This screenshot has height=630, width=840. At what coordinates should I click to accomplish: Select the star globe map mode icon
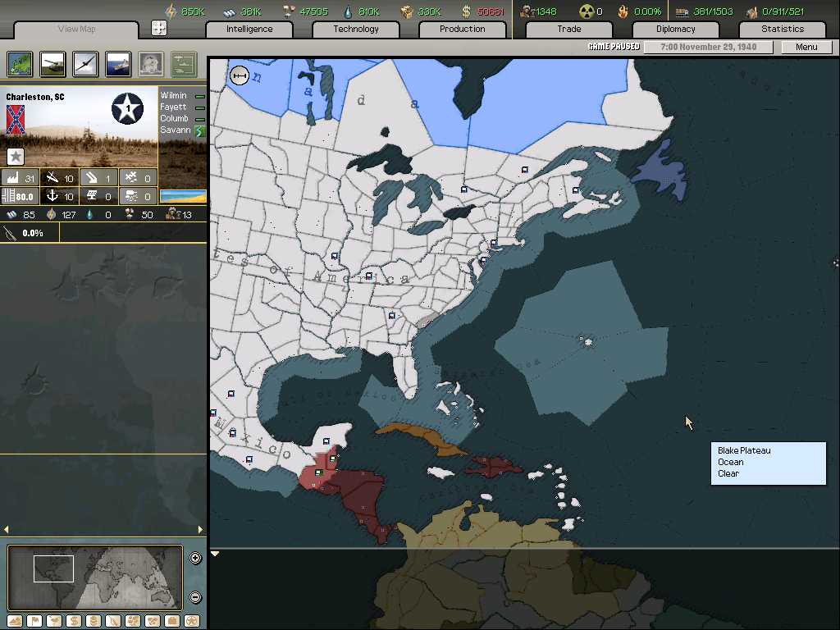click(192, 621)
